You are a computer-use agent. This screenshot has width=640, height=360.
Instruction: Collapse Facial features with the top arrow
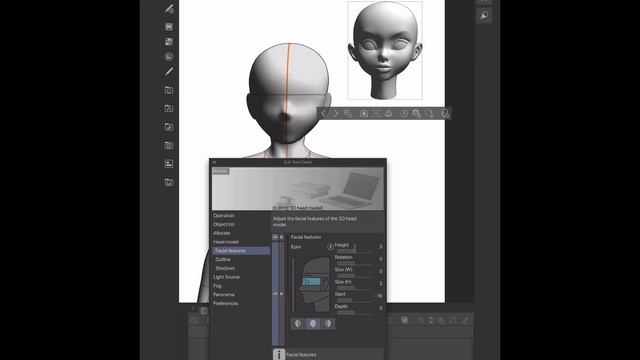click(282, 237)
